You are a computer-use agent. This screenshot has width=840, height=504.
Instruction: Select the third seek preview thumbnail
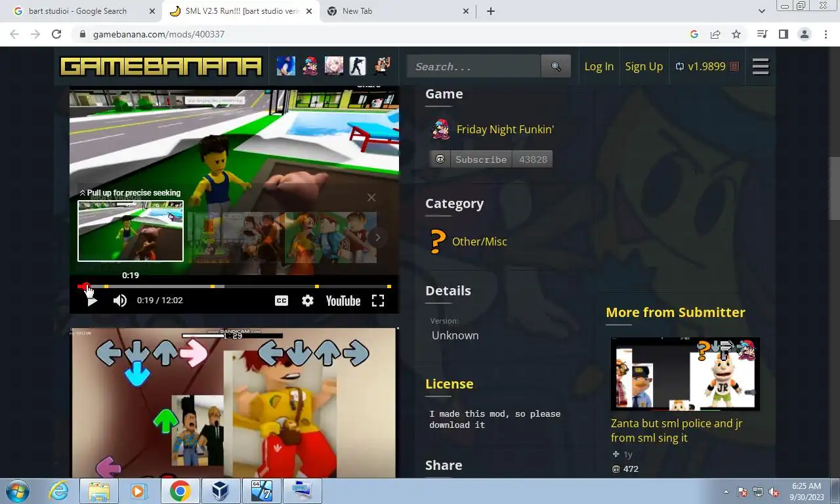pyautogui.click(x=331, y=238)
